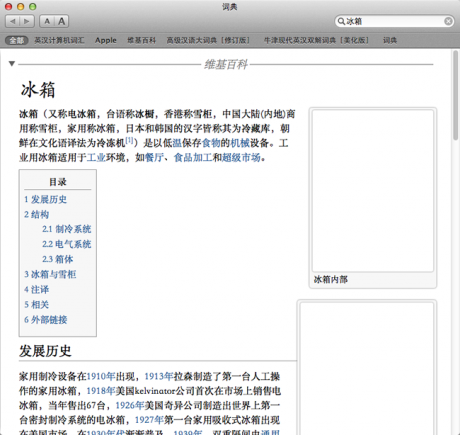Go forward with the right arrow button

coord(27,21)
